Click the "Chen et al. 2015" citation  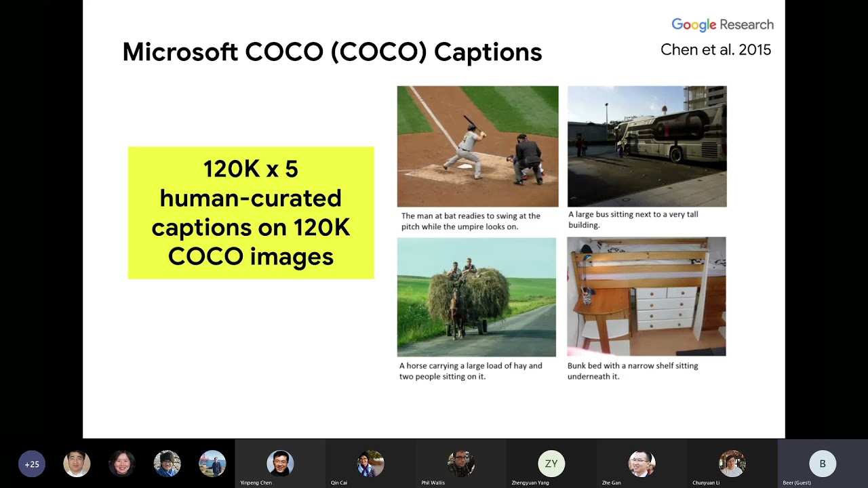pyautogui.click(x=715, y=49)
